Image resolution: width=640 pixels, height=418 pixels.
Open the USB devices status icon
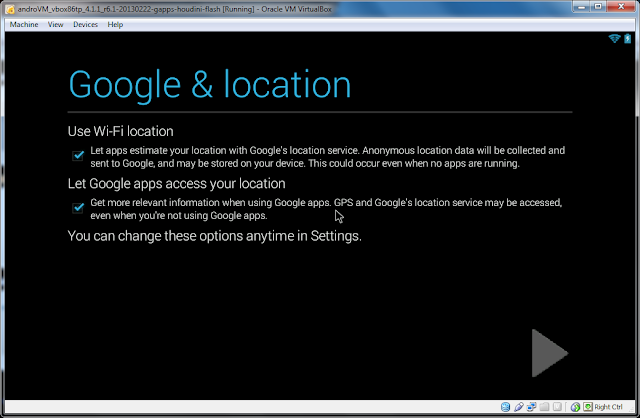click(x=518, y=407)
